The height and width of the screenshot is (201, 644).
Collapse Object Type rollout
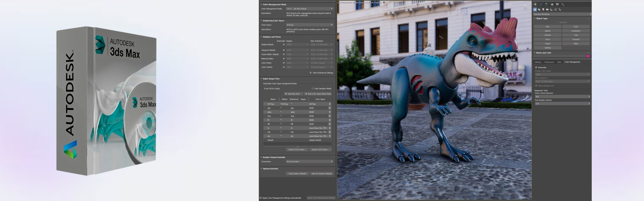coord(535,18)
